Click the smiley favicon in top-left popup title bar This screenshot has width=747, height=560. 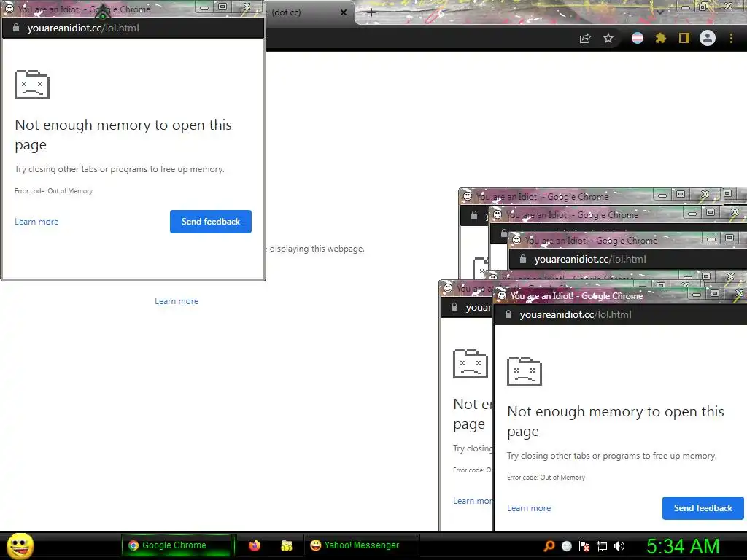click(9, 8)
